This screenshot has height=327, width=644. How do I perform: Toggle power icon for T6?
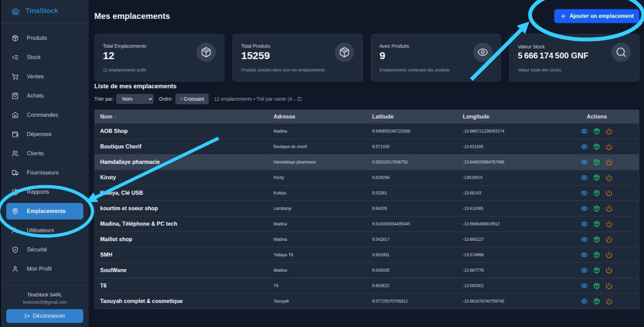tap(609, 286)
